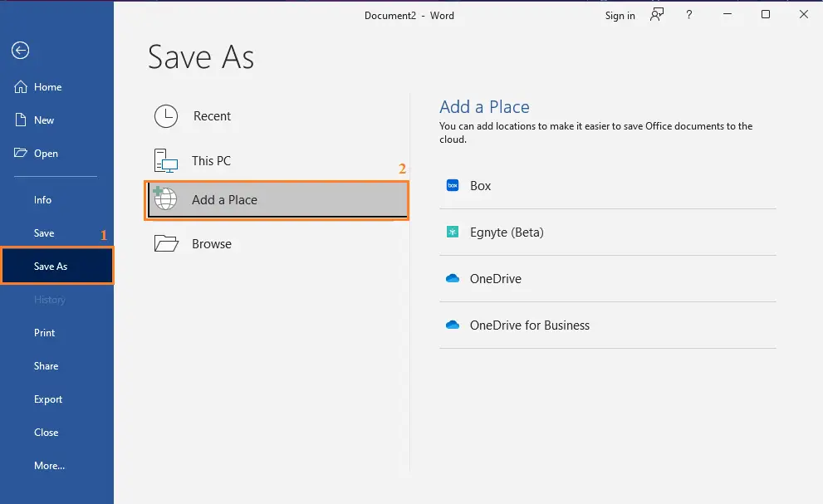This screenshot has height=504, width=823.
Task: Select the Add a Place option
Action: pos(277,199)
